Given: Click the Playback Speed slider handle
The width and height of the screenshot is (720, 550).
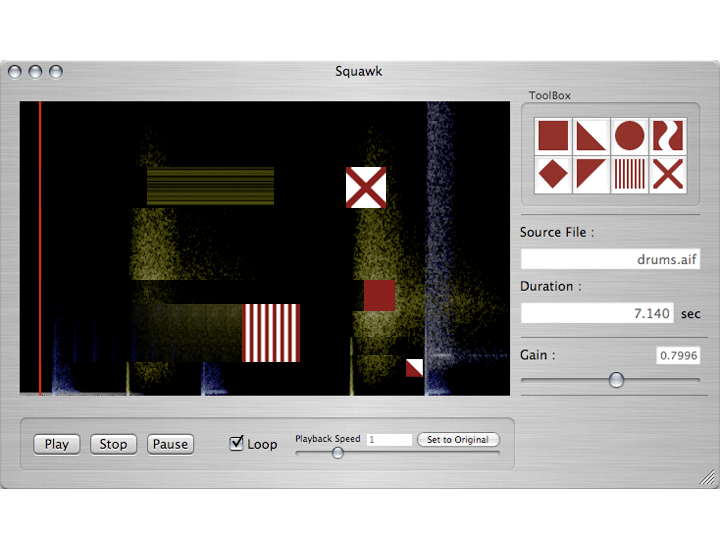Looking at the screenshot, I should [338, 453].
